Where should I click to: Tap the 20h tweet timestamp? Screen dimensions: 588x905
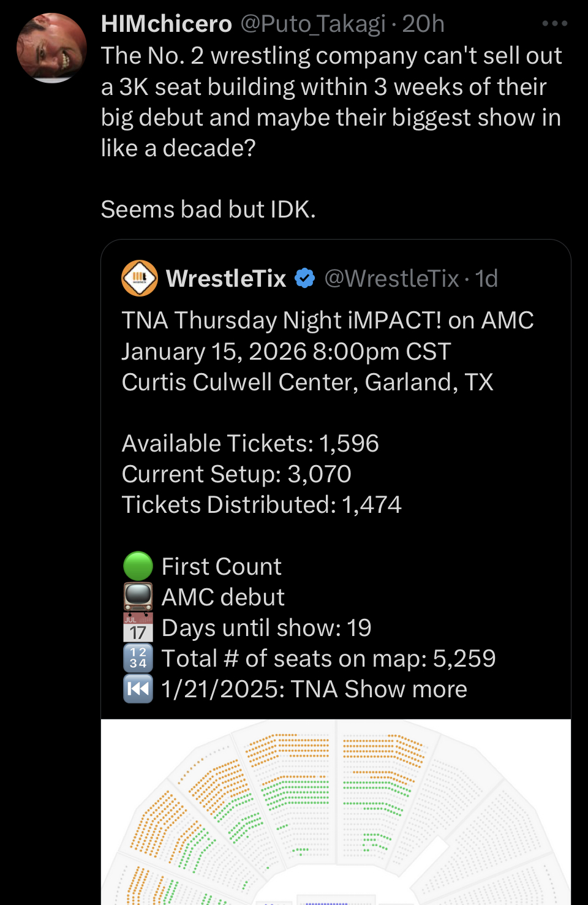423,24
